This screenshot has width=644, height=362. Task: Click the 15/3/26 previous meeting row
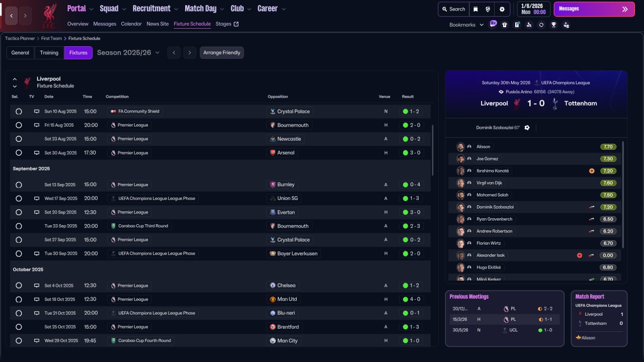pos(504,319)
